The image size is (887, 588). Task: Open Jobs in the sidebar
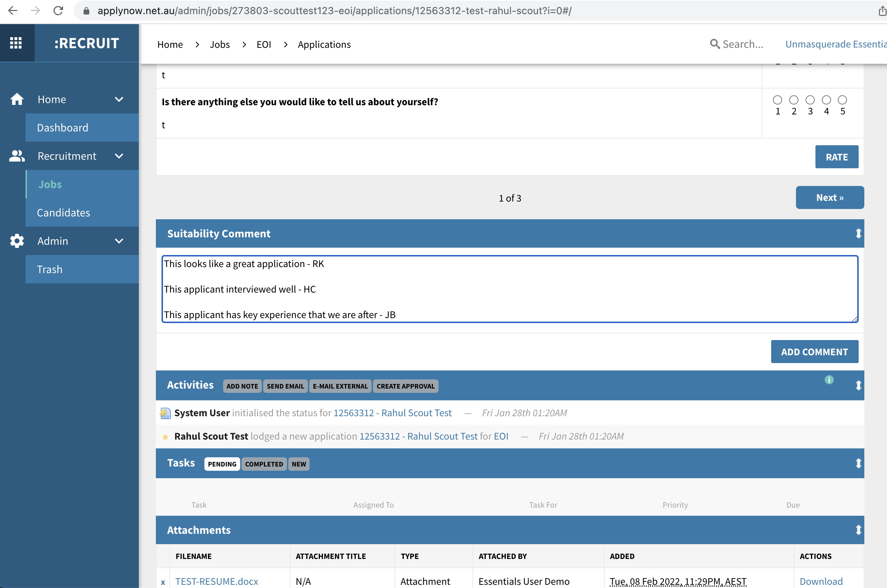click(82, 184)
